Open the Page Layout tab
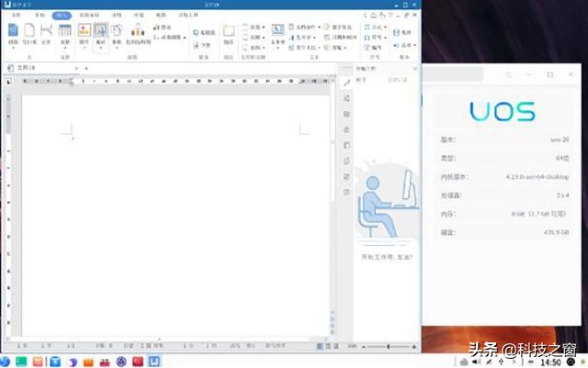The height and width of the screenshot is (368, 588). pos(89,15)
